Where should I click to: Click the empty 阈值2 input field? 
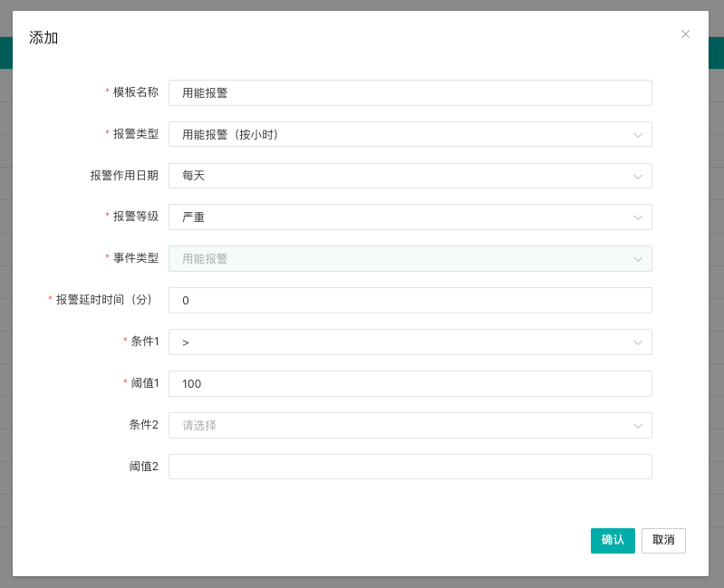click(410, 467)
